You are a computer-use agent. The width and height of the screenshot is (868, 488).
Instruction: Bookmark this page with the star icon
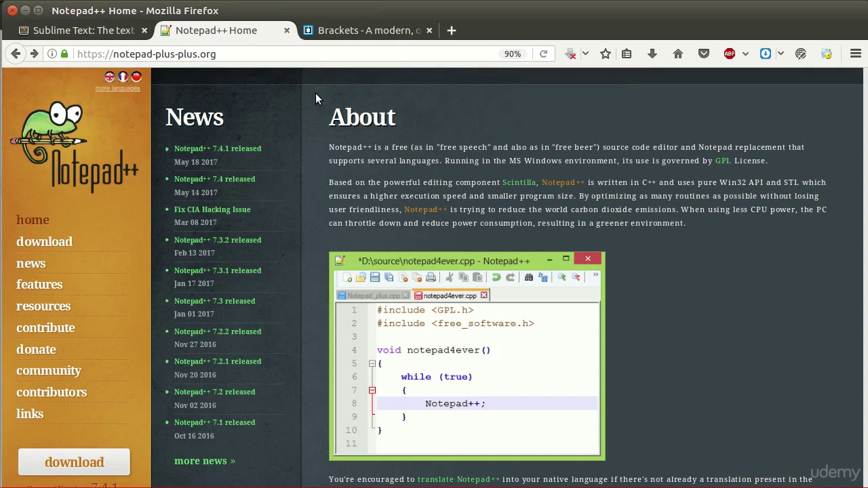(606, 54)
